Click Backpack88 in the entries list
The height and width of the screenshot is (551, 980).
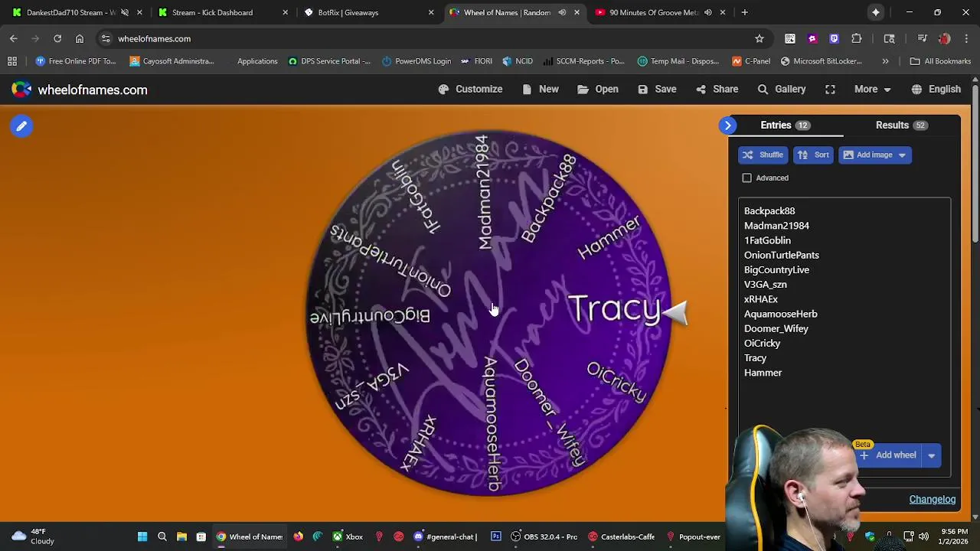pyautogui.click(x=769, y=211)
